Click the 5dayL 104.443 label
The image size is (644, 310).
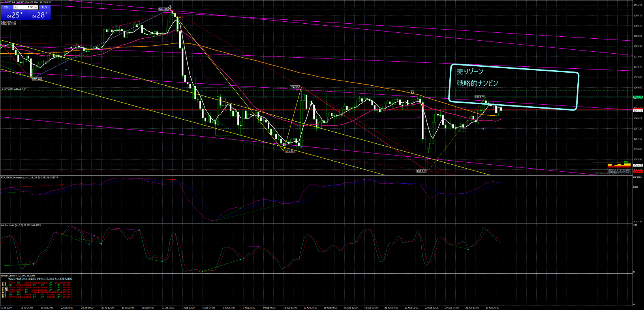pos(9,24)
